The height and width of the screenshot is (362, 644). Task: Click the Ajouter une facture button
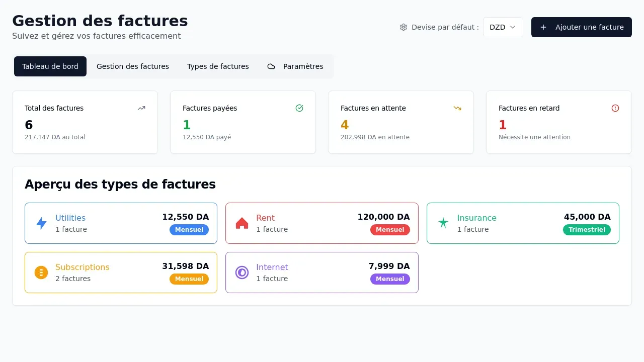[581, 27]
